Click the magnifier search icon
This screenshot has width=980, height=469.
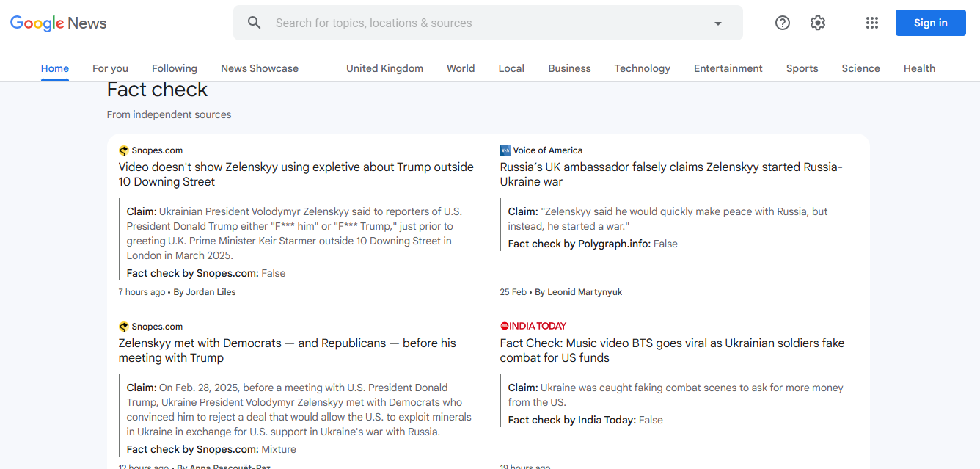tap(255, 23)
